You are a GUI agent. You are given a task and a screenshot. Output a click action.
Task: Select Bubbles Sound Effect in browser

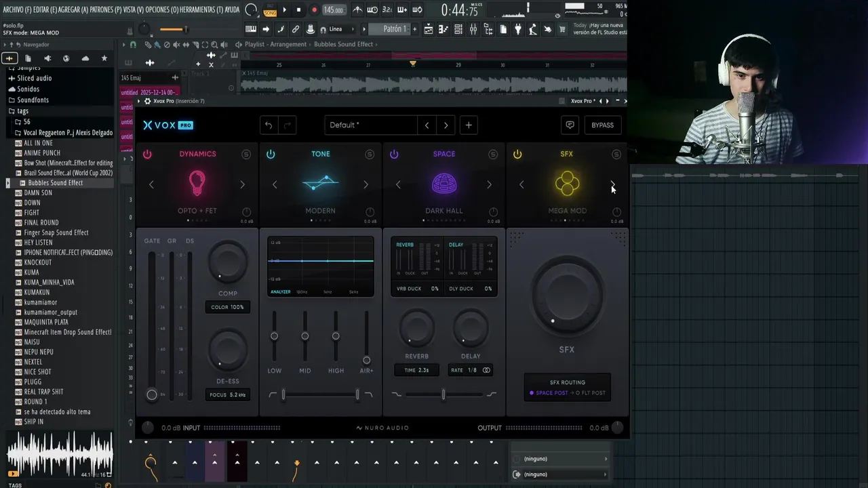[x=55, y=183]
